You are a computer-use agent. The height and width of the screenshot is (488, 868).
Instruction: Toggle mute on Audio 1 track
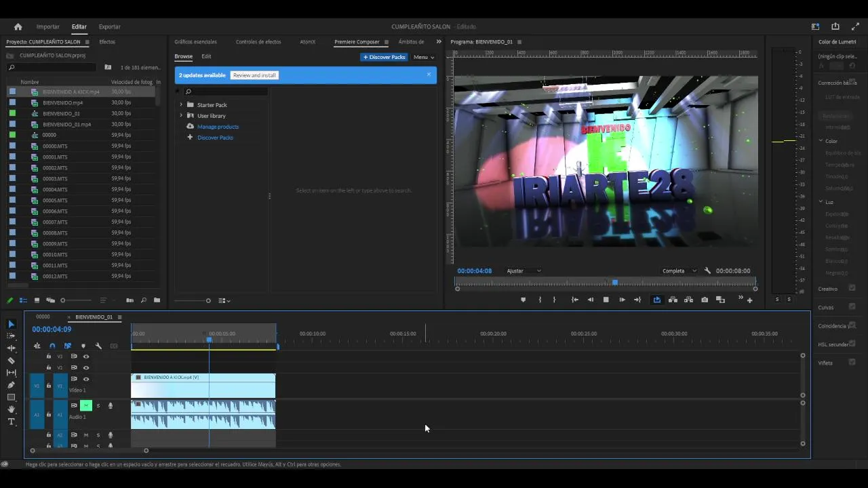click(x=86, y=405)
